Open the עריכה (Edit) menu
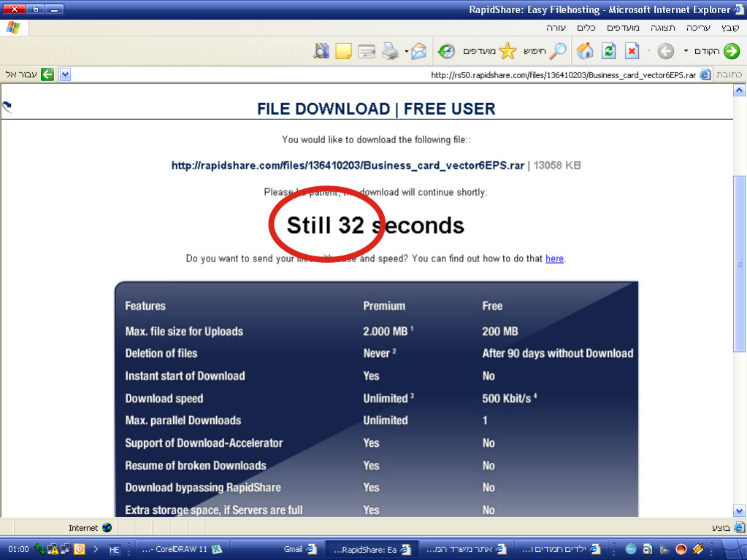Viewport: 747px width, 560px height. click(698, 28)
